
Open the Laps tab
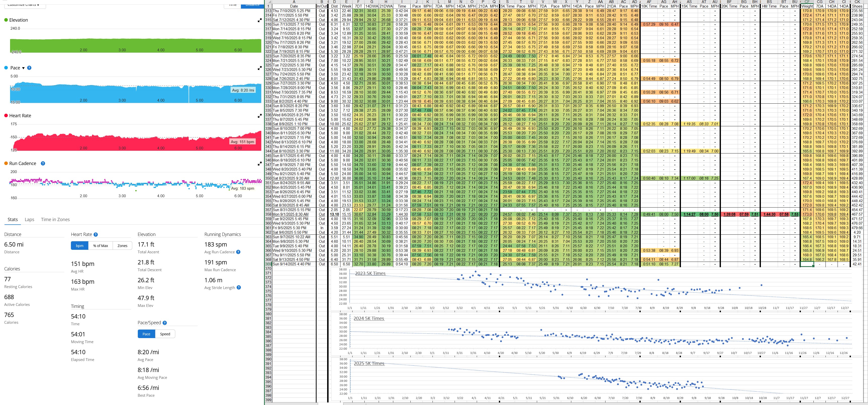click(x=29, y=220)
